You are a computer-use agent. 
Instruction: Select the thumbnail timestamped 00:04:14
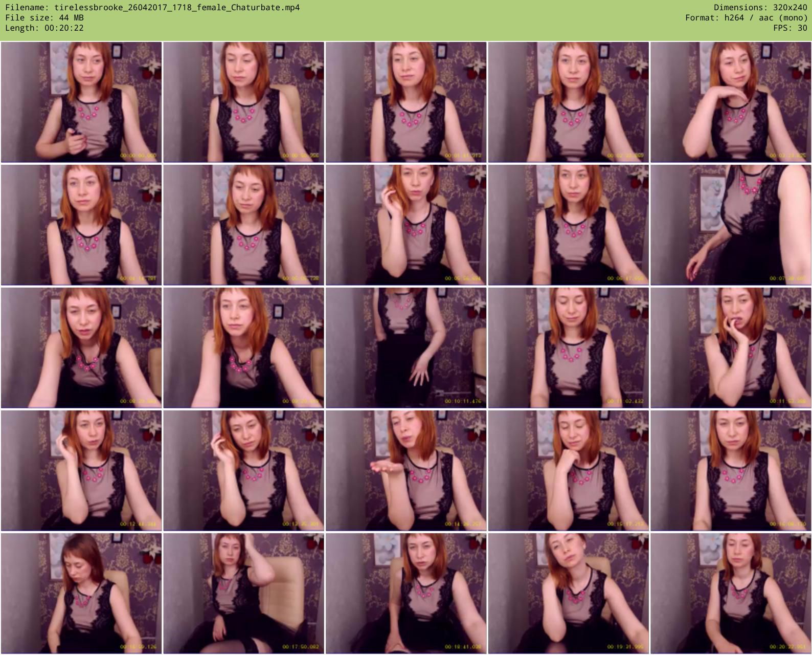click(x=81, y=225)
